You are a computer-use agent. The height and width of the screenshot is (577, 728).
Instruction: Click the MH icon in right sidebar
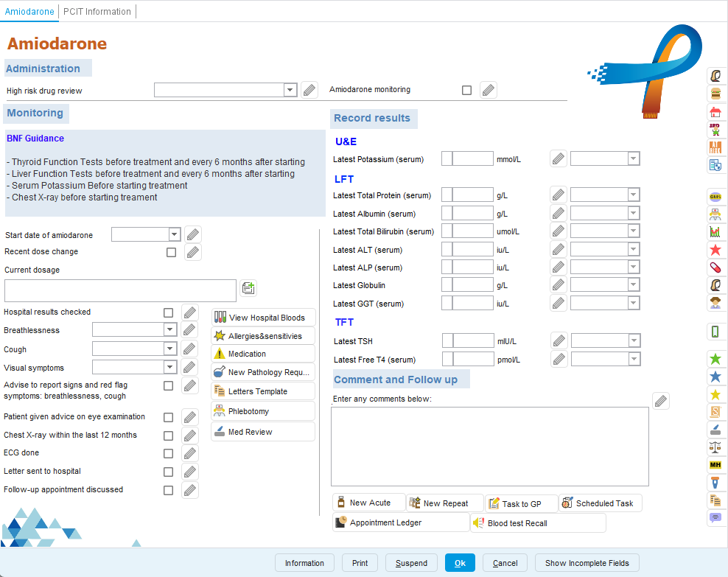(714, 465)
